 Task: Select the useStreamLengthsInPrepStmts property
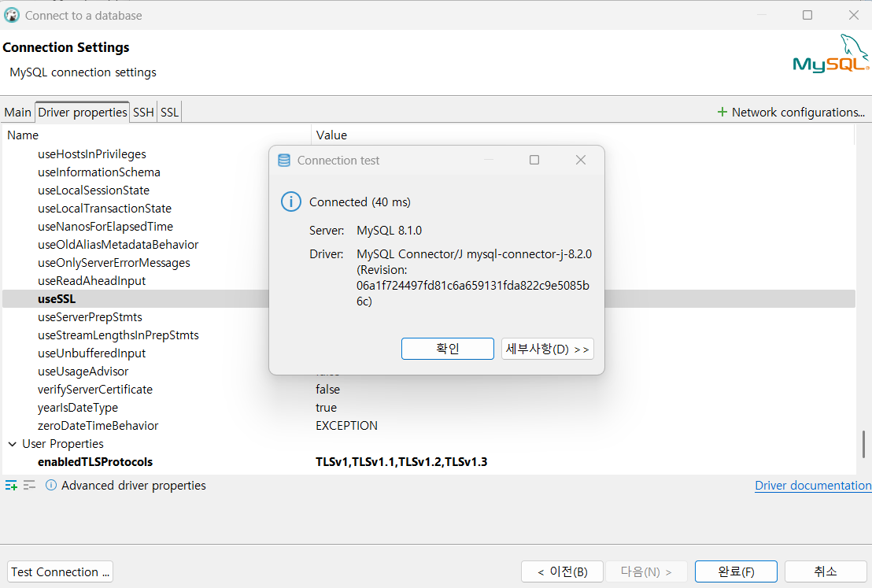[x=118, y=335]
